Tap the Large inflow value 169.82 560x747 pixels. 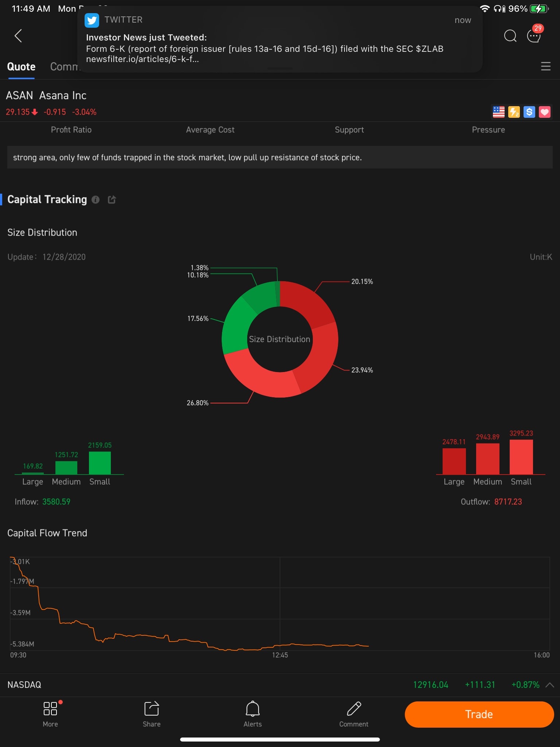pos(33,466)
